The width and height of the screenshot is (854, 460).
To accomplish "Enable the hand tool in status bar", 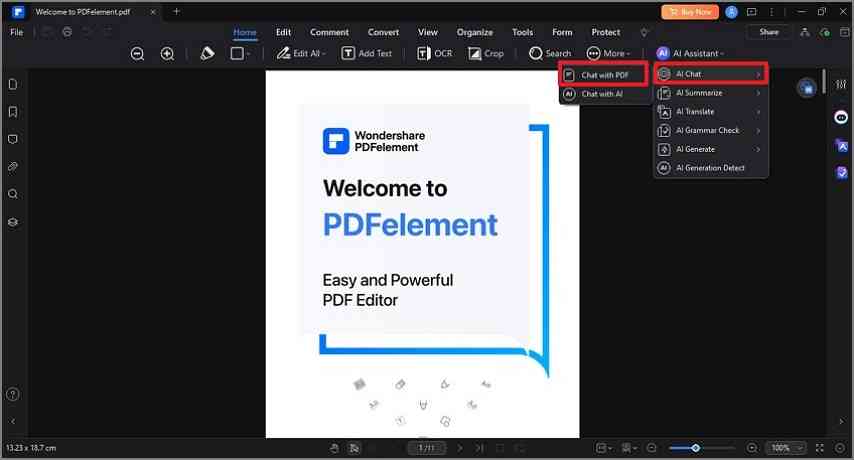I will click(x=334, y=448).
